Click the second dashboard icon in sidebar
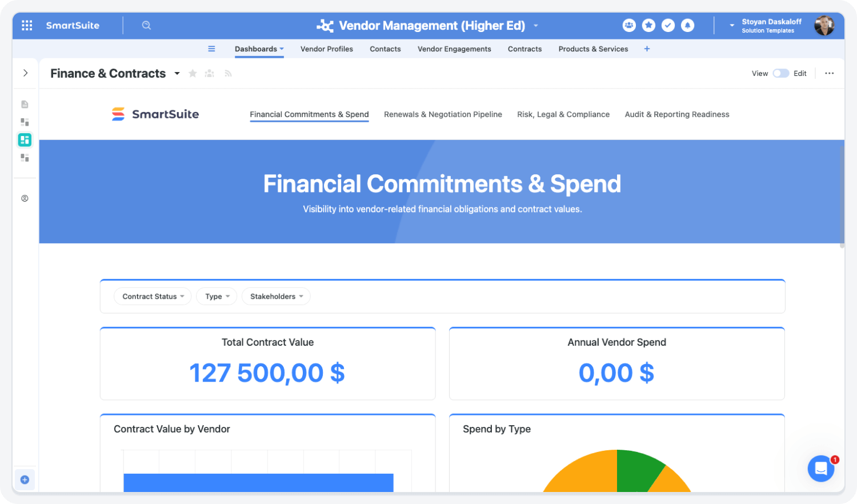The image size is (857, 504). [x=25, y=122]
